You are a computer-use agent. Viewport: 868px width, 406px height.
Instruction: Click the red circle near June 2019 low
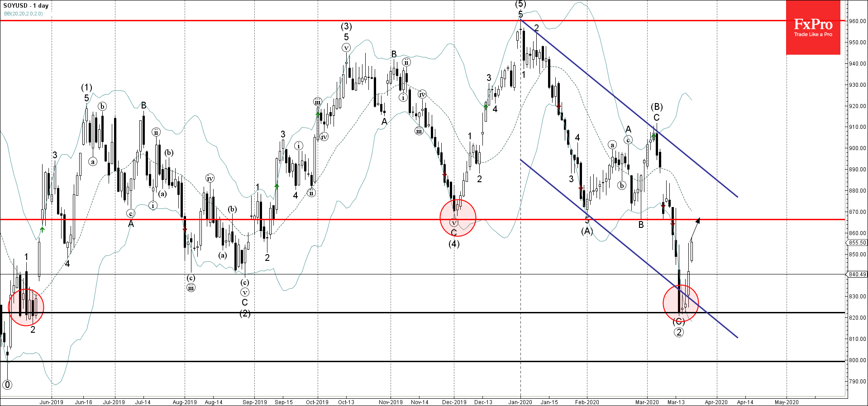coord(26,307)
